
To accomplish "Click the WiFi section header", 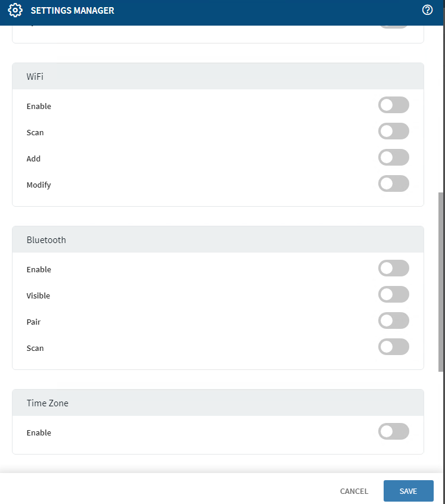I will 217,77.
